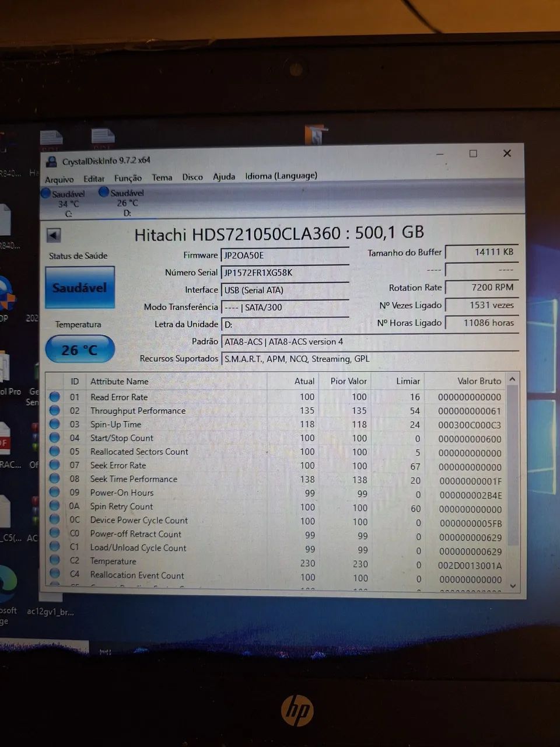Click the SMART list scroll up arrow
The height and width of the screenshot is (747, 560).
click(512, 379)
